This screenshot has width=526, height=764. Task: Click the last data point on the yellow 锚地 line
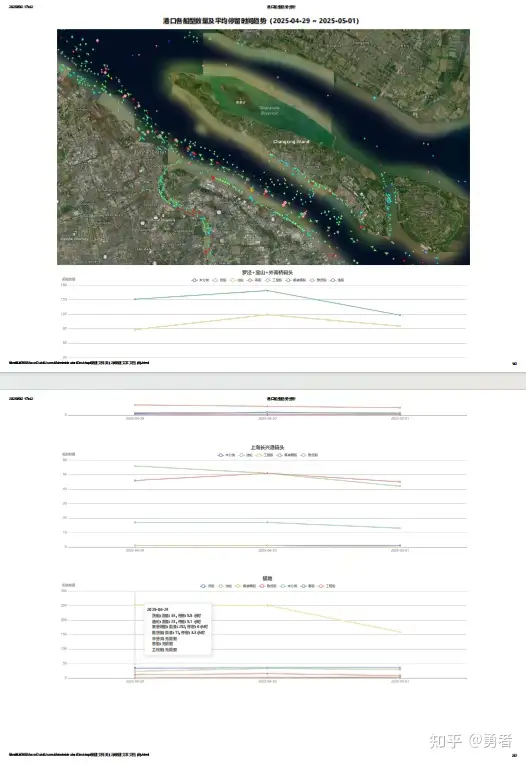click(400, 632)
